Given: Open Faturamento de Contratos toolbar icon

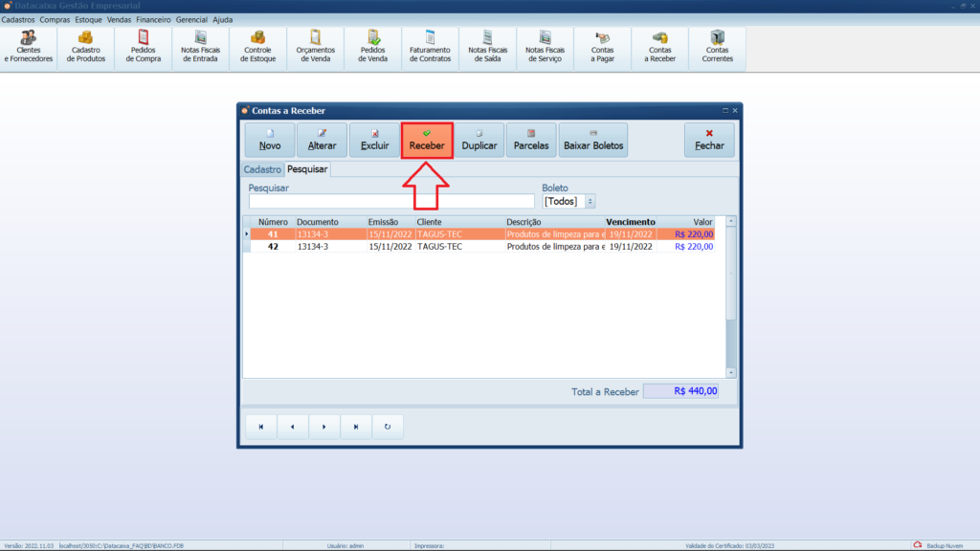Looking at the screenshot, I should [430, 47].
